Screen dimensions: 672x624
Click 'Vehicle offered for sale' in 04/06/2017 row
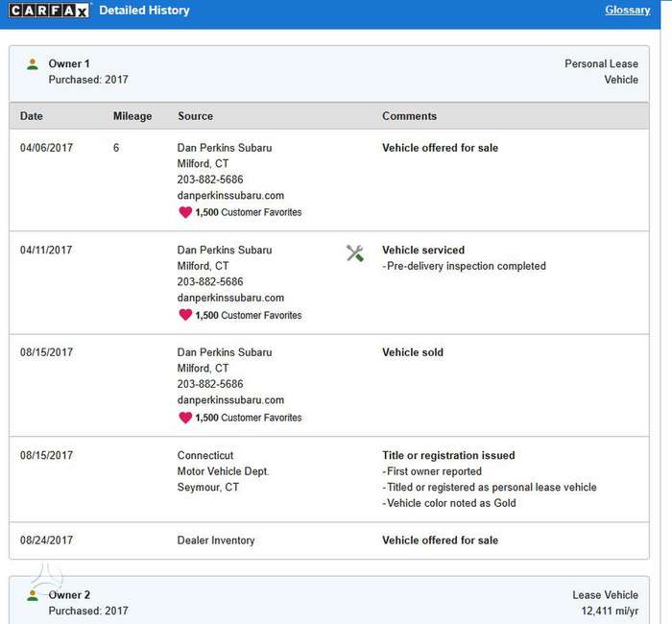coord(440,148)
